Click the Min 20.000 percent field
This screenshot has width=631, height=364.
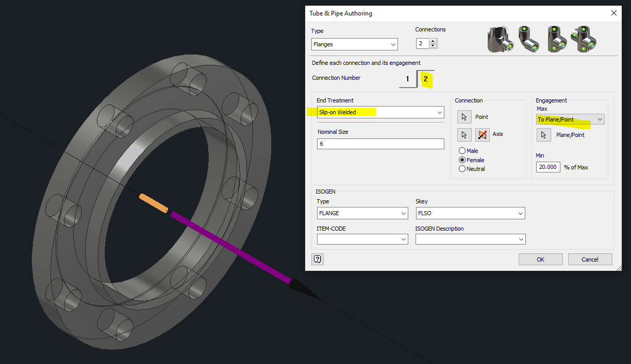548,167
